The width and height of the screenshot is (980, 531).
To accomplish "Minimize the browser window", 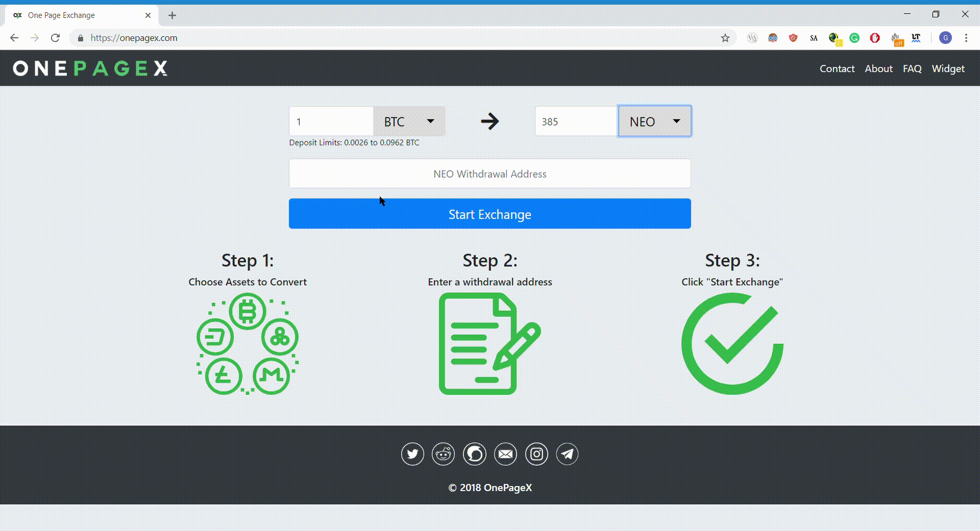I will 907,14.
